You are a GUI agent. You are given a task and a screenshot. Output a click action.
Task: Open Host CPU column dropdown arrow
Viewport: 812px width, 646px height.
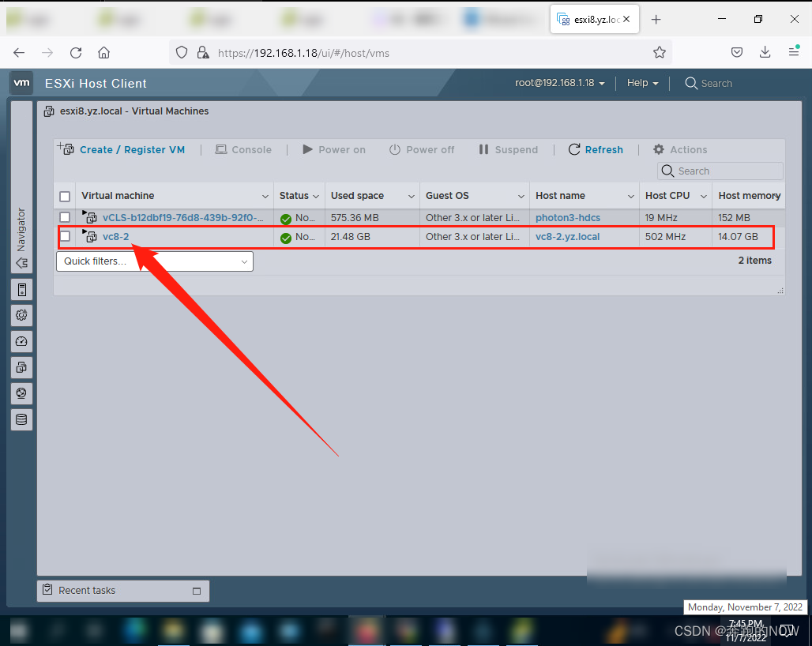704,196
